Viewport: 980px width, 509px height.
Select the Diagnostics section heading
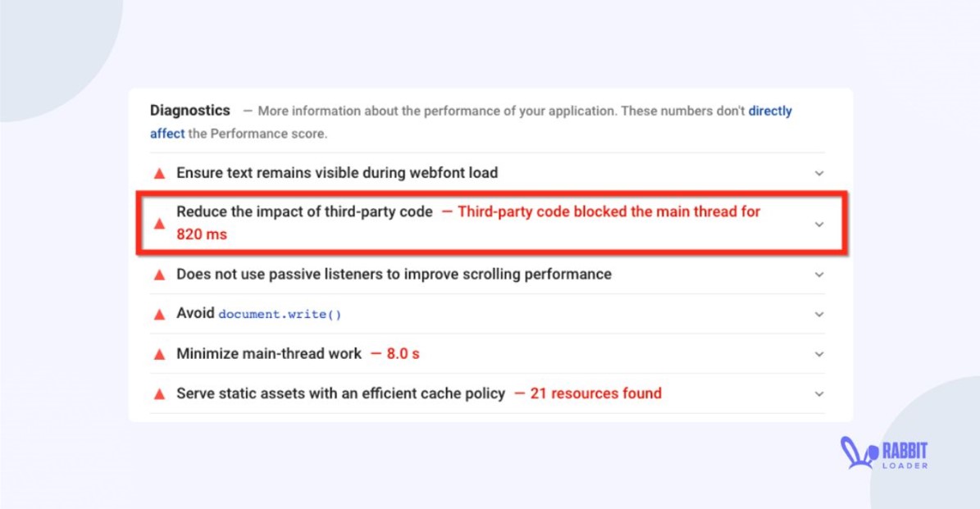[x=190, y=111]
